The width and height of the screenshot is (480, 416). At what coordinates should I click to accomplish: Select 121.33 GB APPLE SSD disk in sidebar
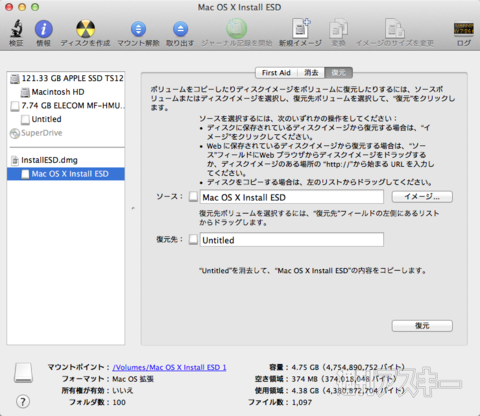[66, 78]
